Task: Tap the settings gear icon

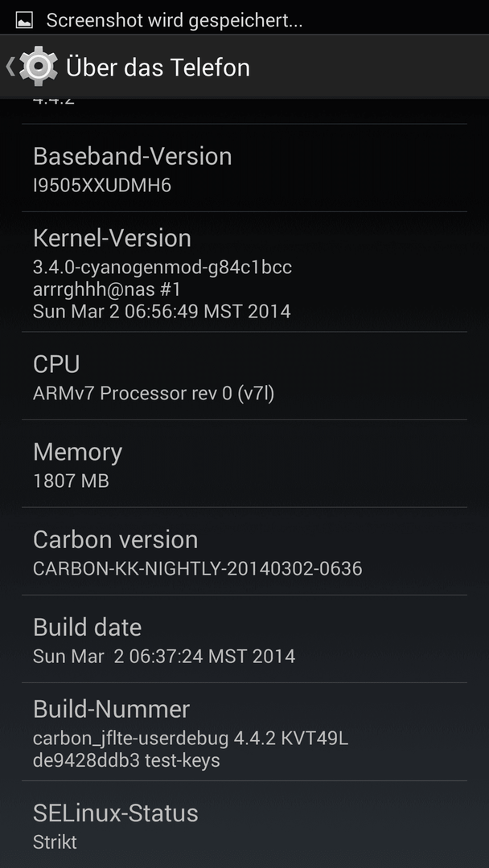Action: [39, 67]
